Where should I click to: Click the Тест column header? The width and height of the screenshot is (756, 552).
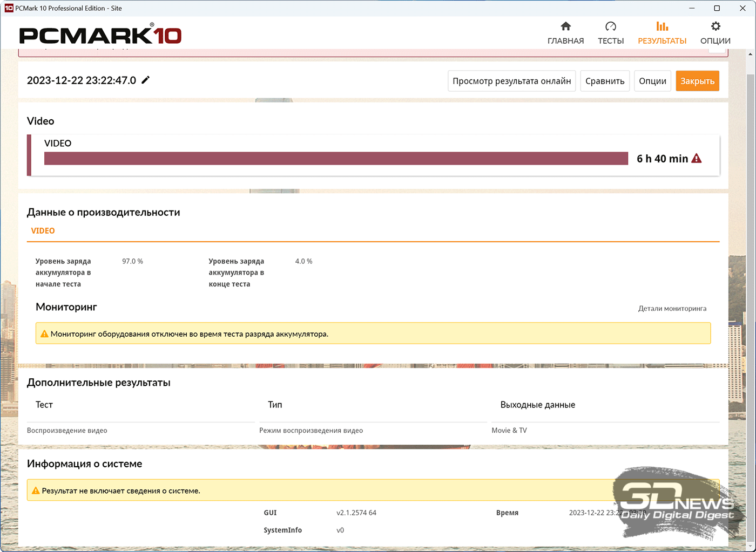coord(44,405)
